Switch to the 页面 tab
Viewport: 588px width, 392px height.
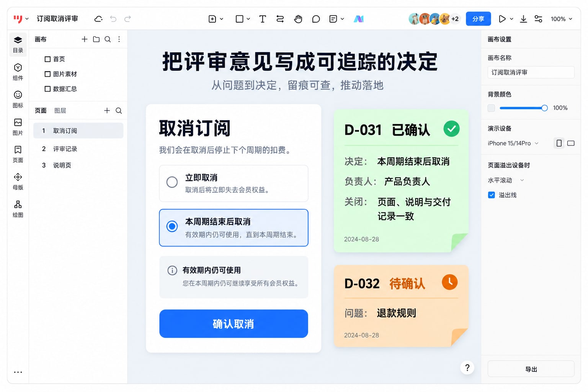[41, 111]
